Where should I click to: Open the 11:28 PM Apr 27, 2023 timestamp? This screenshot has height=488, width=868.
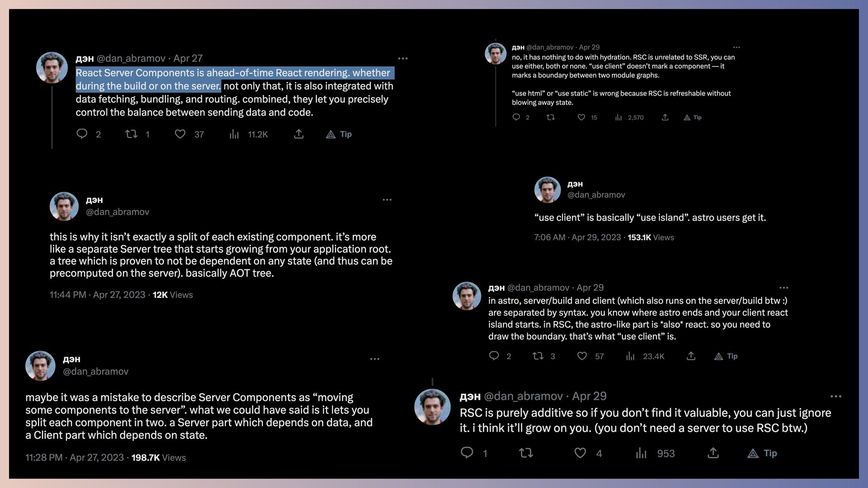pos(75,458)
